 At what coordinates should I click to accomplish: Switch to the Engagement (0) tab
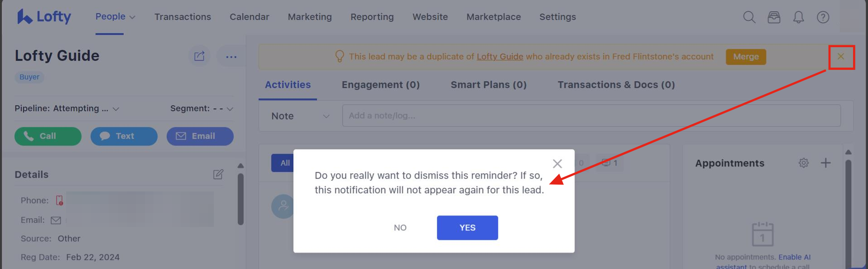click(x=380, y=85)
